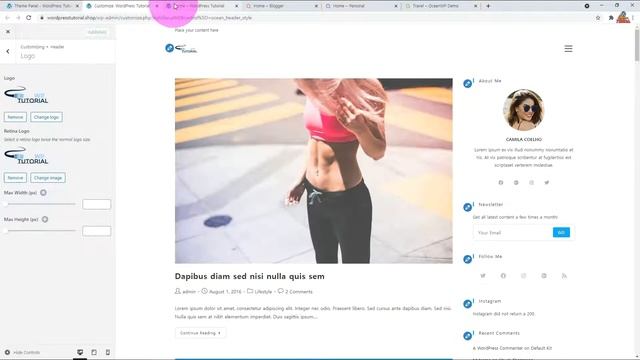Click Change logo button

click(46, 117)
